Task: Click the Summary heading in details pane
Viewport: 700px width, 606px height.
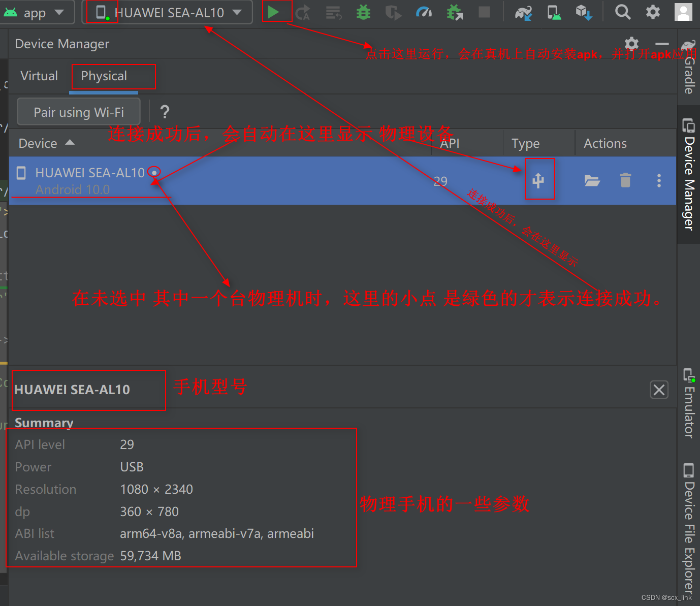Action: [x=44, y=423]
